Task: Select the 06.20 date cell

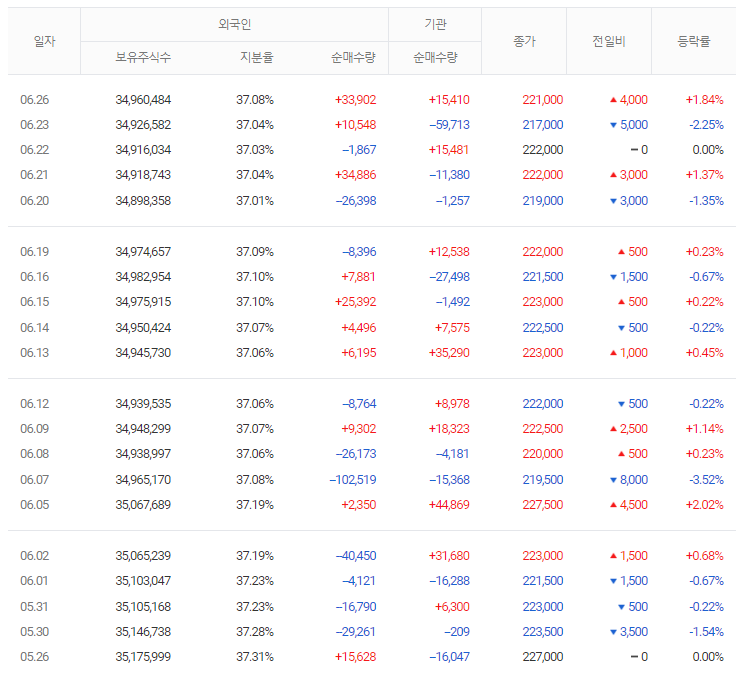Action: click(x=34, y=201)
